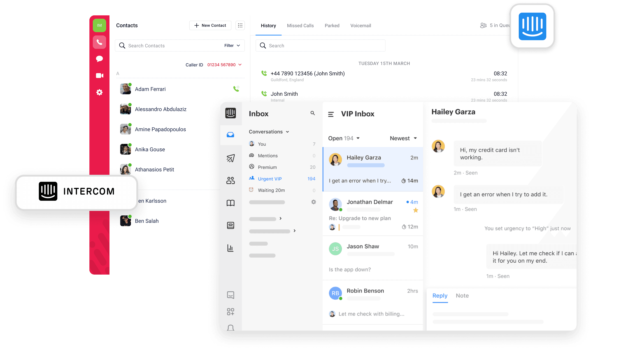The image size is (621, 364).
Task: Open the chat bubble icon in the red sidebar
Action: click(99, 59)
